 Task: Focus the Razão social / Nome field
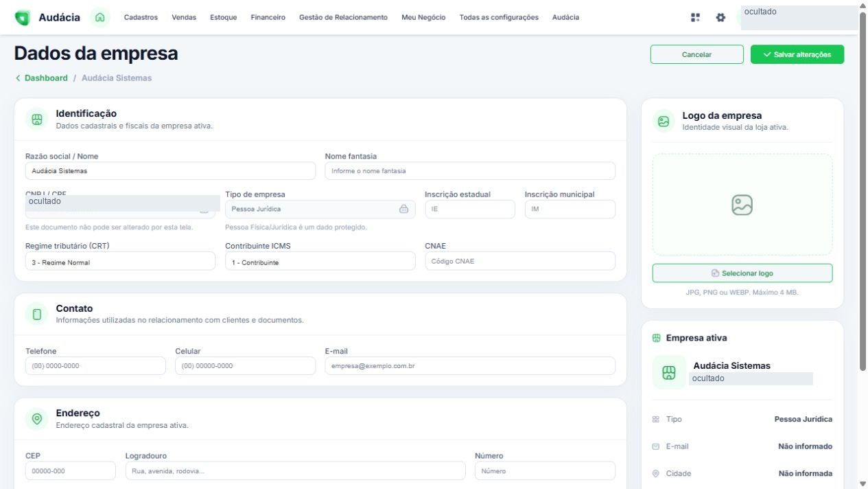point(170,171)
